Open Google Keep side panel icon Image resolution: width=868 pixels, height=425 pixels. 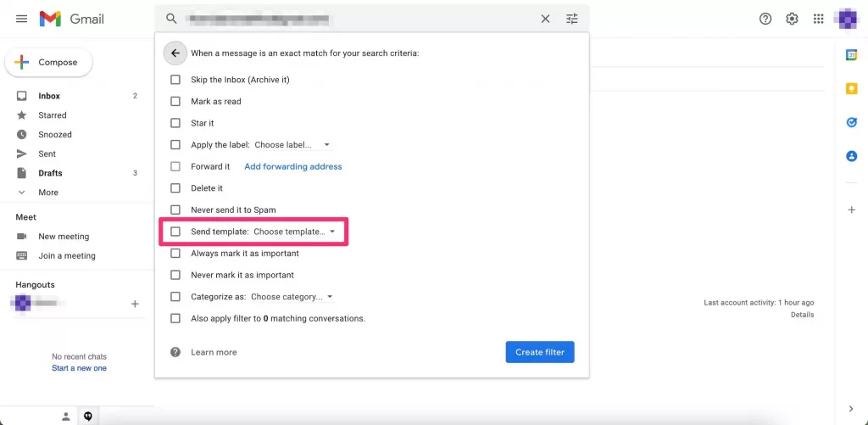coord(851,88)
